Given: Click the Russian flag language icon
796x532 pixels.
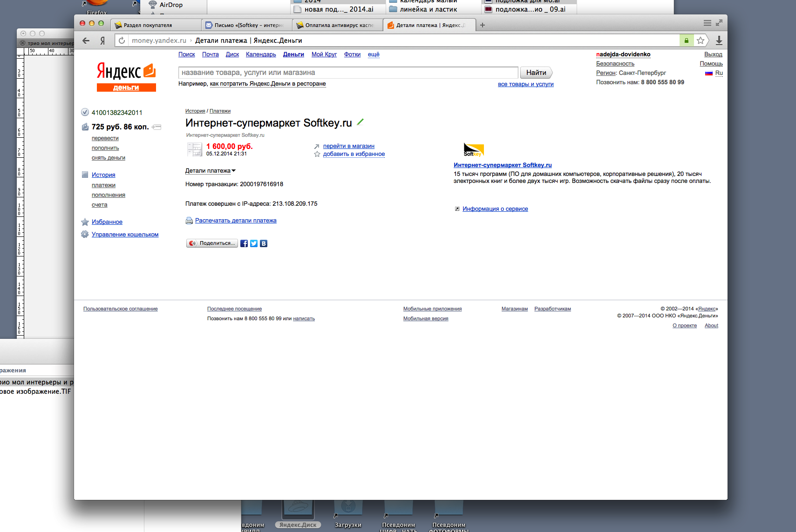Looking at the screenshot, I should point(709,73).
